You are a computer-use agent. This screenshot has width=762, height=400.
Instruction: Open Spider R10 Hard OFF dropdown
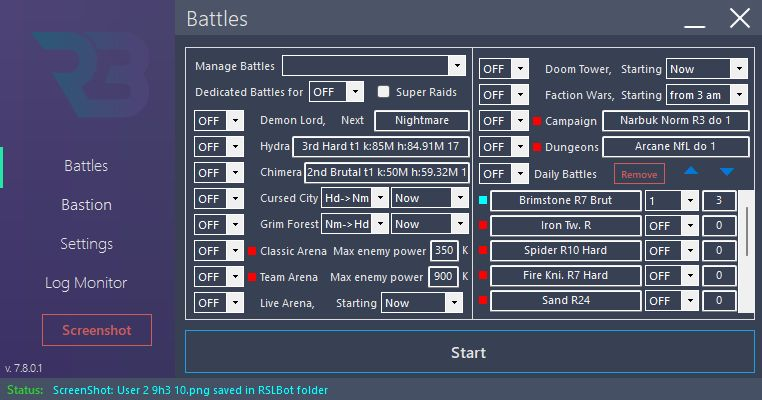click(672, 250)
